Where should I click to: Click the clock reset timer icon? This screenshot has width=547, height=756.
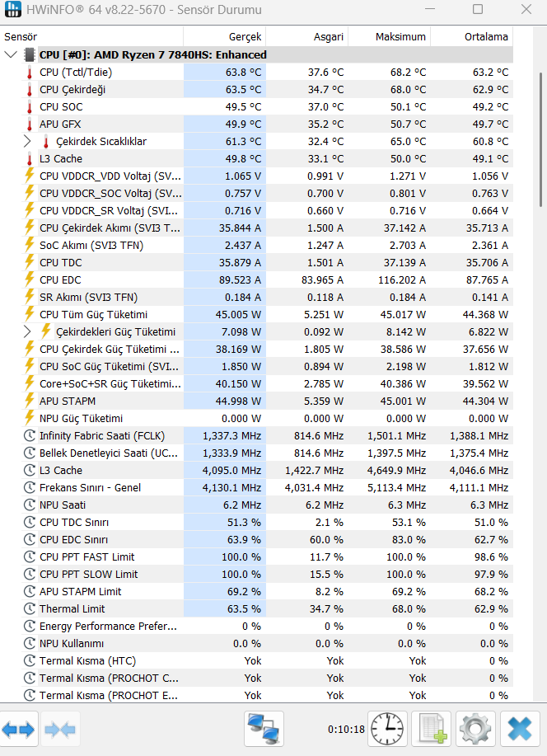tap(387, 729)
